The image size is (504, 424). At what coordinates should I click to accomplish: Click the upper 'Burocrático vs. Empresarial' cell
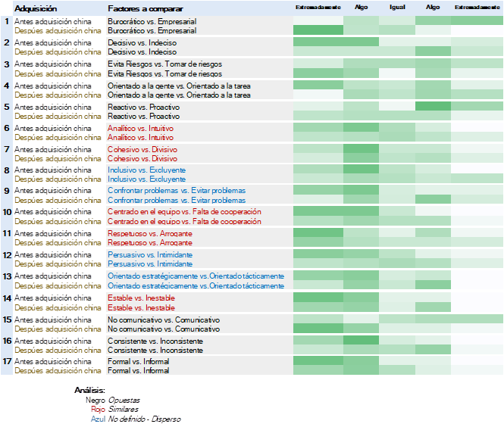click(x=152, y=22)
